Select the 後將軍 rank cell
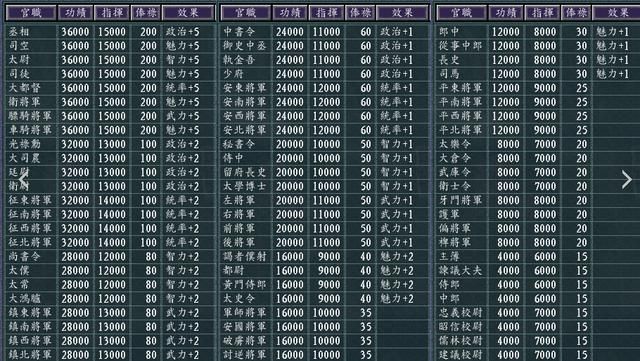Screen dimensions: 640x361 239,243
